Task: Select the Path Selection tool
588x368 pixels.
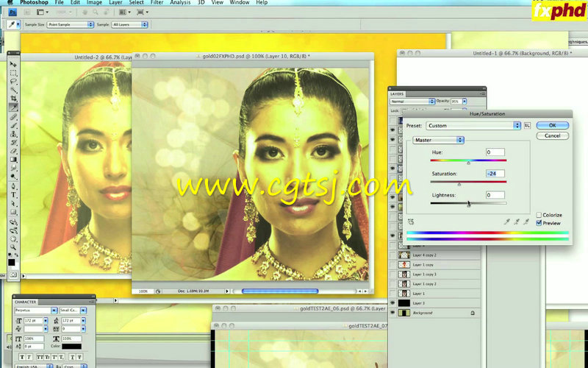Action: 13,204
